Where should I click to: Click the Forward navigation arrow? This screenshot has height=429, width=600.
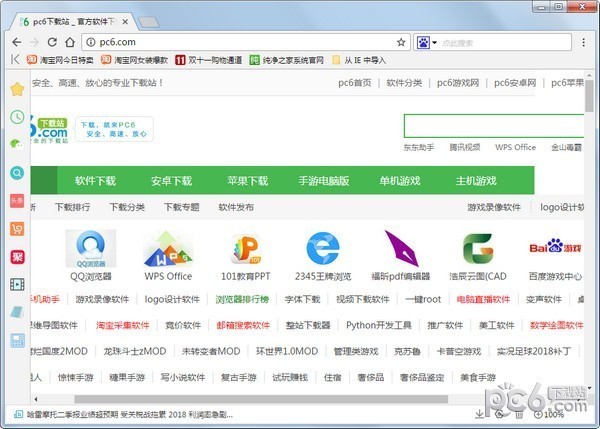tap(34, 42)
